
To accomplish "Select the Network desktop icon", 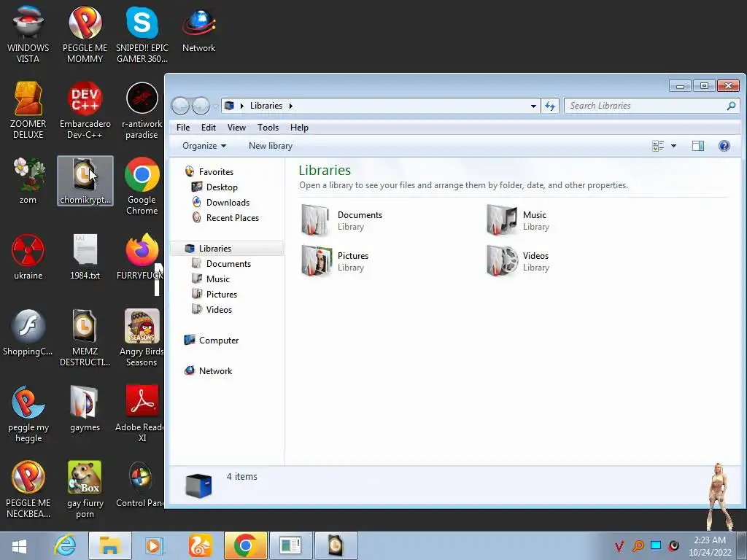I will click(198, 29).
